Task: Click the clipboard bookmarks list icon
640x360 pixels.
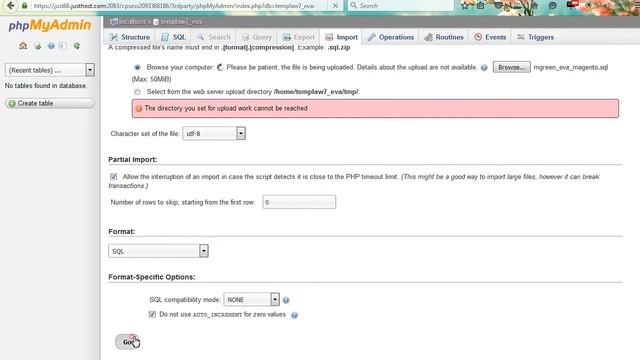Action: (x=480, y=6)
